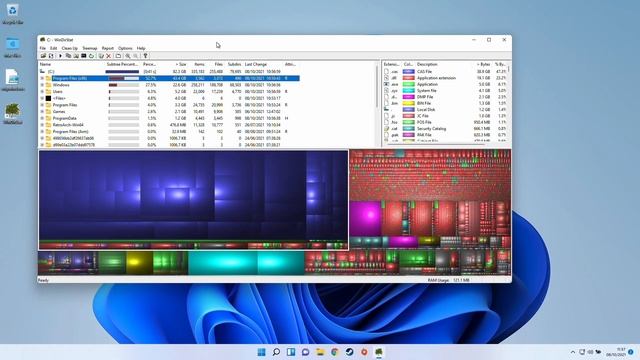The height and width of the screenshot is (360, 640).
Task: Open Steam from the taskbar
Action: pos(350,352)
